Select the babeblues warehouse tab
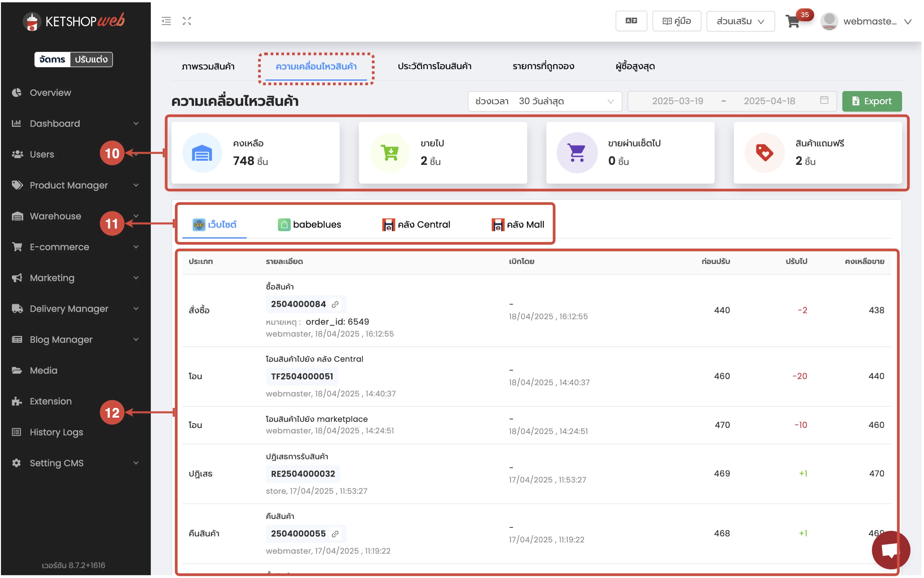This screenshot has height=578, width=924. pos(309,224)
